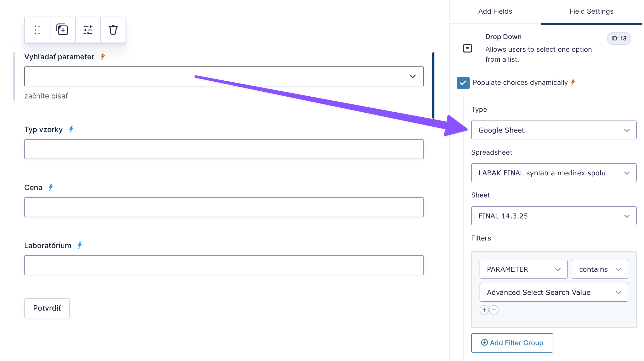The height and width of the screenshot is (361, 644).
Task: Switch to the Add Fields tab
Action: [x=495, y=12]
